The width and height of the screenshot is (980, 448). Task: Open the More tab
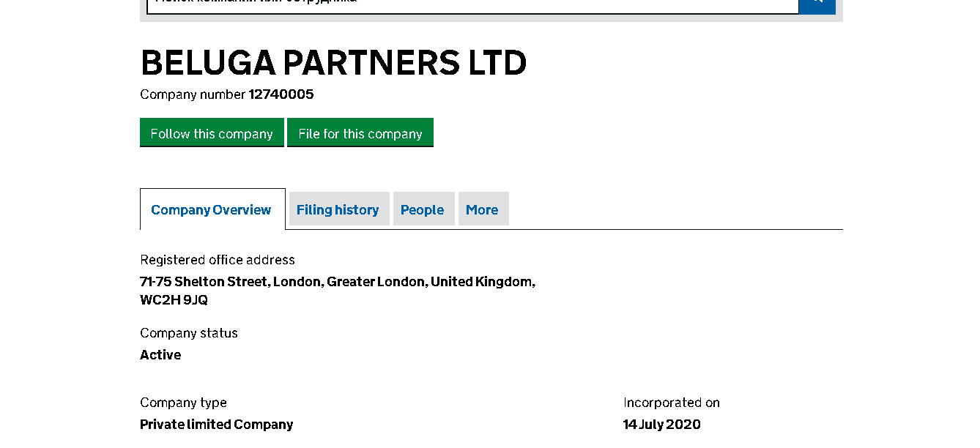482,210
